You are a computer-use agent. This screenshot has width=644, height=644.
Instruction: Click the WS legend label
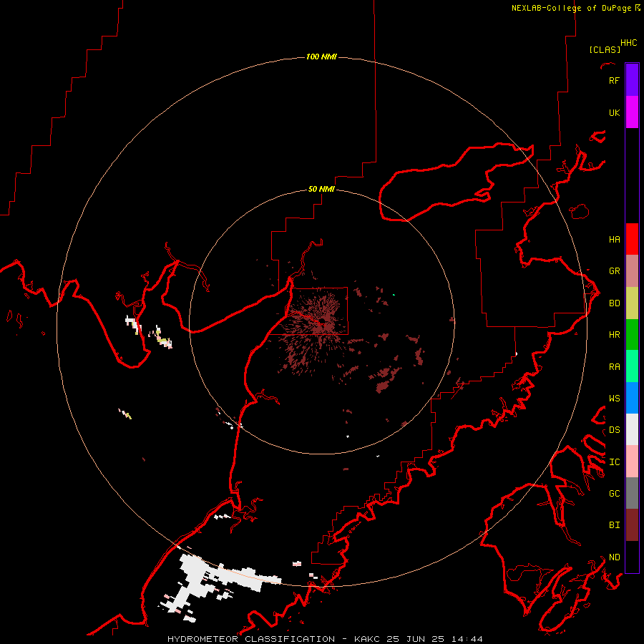[614, 399]
